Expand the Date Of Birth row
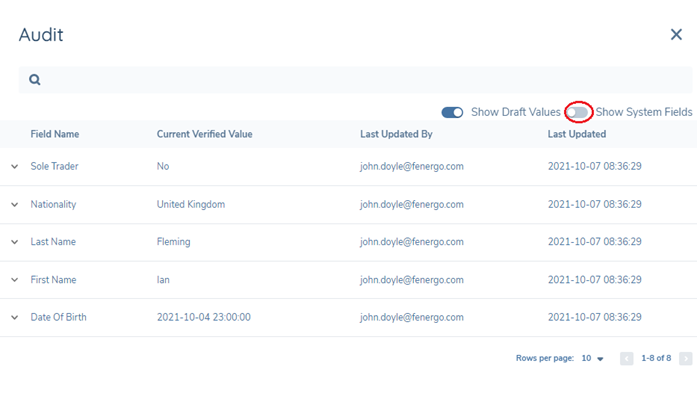 (x=14, y=318)
